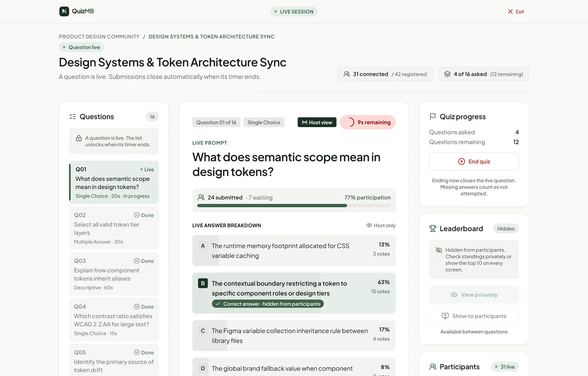
Task: Click the participation progress bar
Action: pyautogui.click(x=294, y=206)
